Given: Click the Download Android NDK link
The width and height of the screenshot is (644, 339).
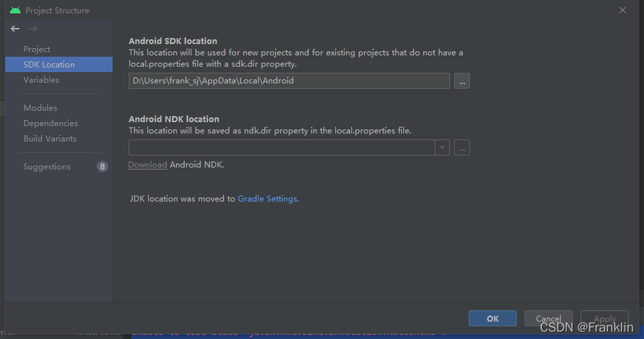Looking at the screenshot, I should tap(147, 165).
